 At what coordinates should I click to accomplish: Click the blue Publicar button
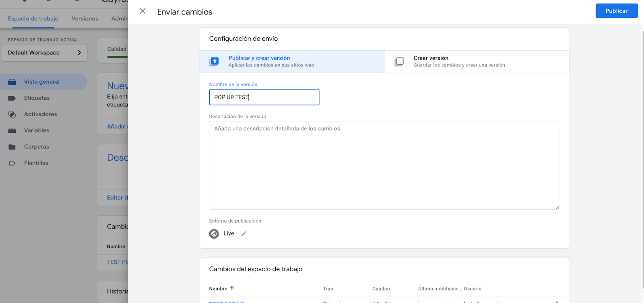pyautogui.click(x=617, y=11)
